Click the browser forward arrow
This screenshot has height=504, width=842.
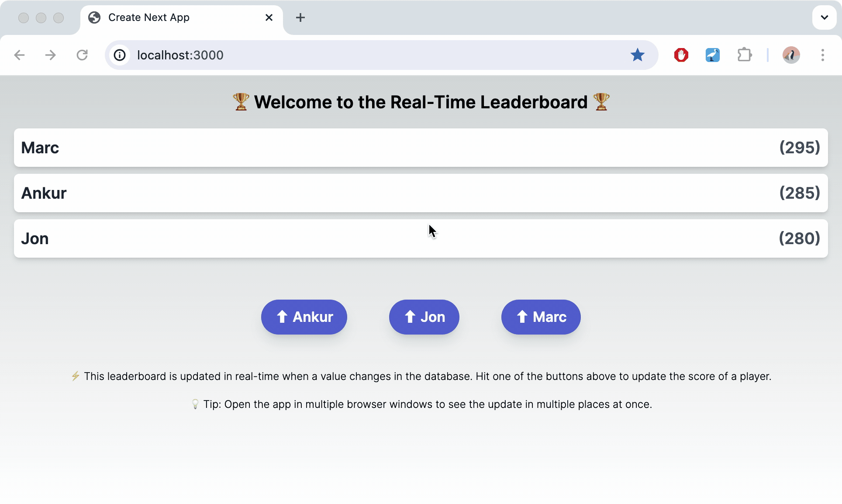[x=51, y=55]
